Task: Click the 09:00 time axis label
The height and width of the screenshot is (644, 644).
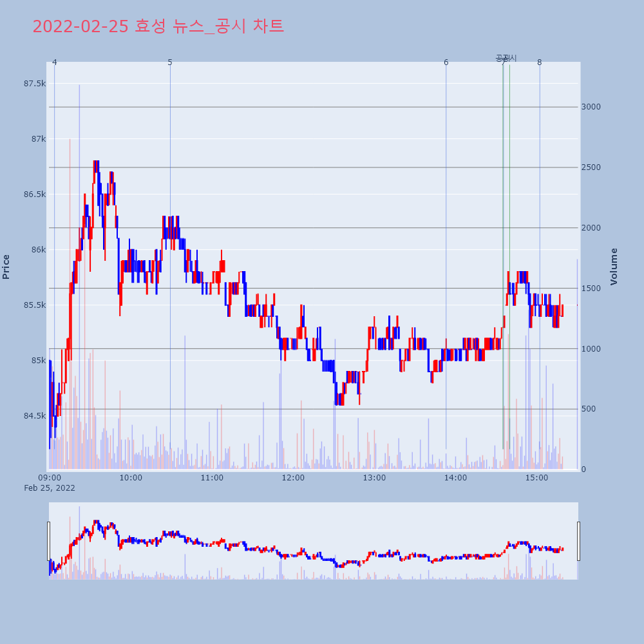Action: pyautogui.click(x=50, y=478)
